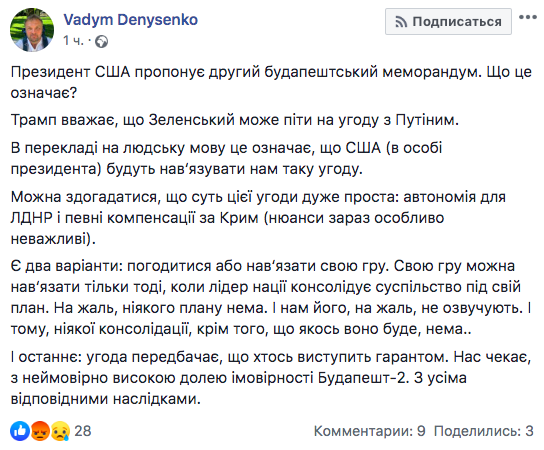Open Vadym Denysenko's profile picture
The height and width of the screenshot is (450, 544).
pyautogui.click(x=32, y=30)
